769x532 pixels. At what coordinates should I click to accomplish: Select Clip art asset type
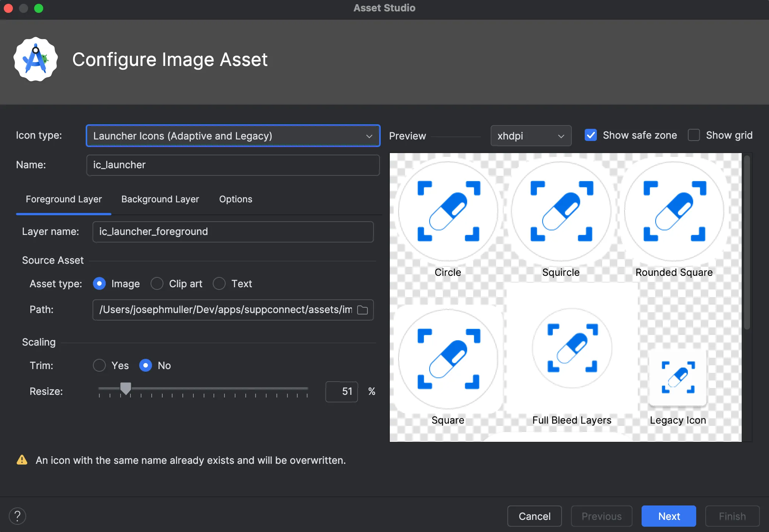coord(157,283)
